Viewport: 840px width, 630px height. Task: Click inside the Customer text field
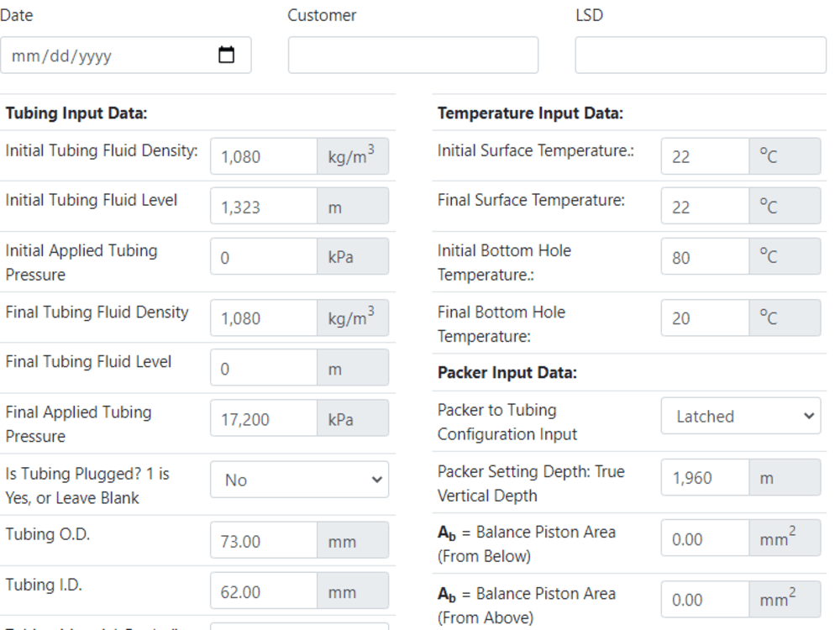[412, 55]
